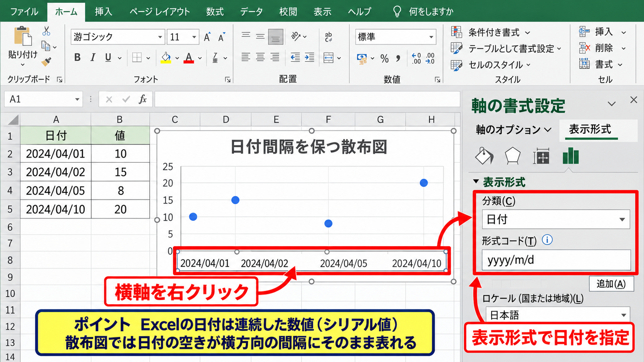Toggle bold formatting B
Viewport: 644px width, 362px height.
77,58
